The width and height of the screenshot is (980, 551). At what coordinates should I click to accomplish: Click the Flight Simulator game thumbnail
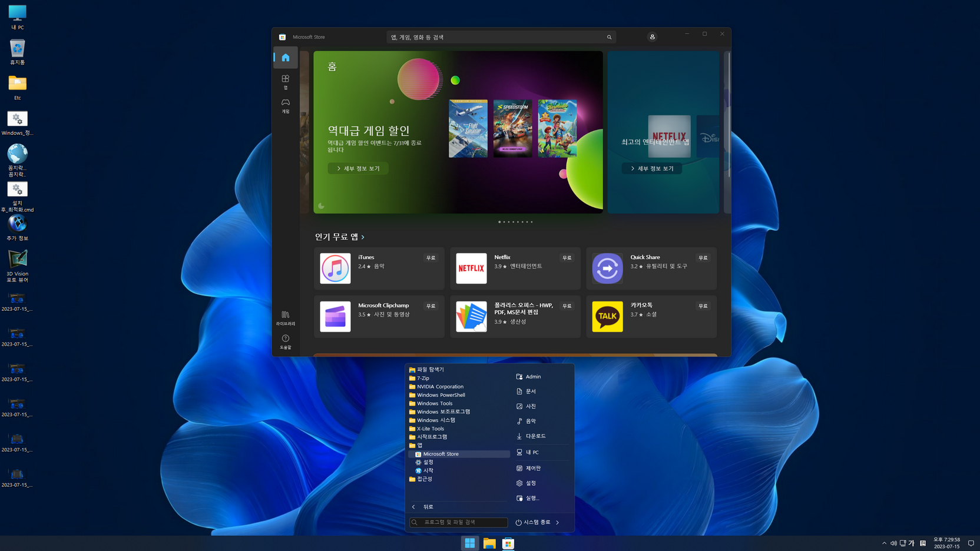point(468,128)
